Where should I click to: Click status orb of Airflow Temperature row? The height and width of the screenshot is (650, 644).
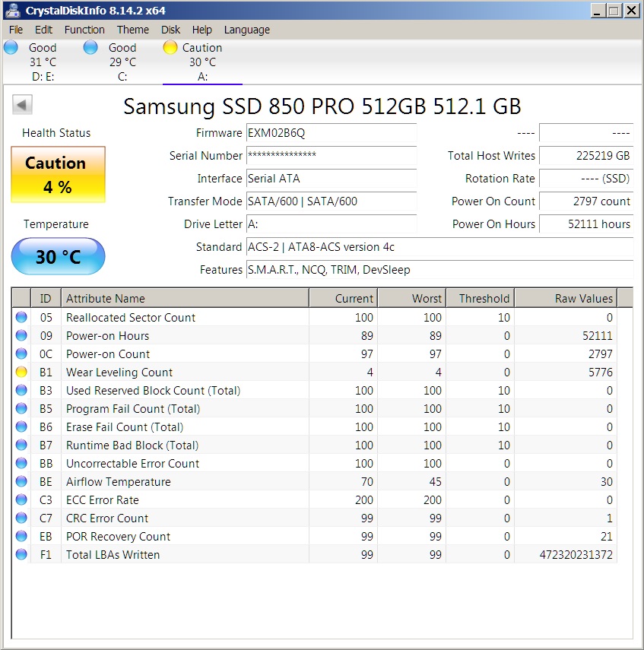[21, 481]
